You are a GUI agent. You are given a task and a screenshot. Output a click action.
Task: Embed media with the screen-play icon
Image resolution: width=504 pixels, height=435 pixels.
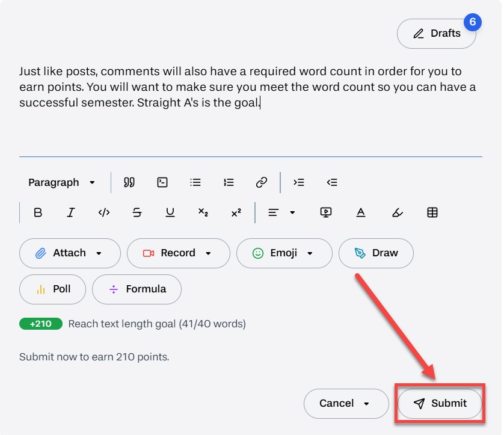[326, 212]
